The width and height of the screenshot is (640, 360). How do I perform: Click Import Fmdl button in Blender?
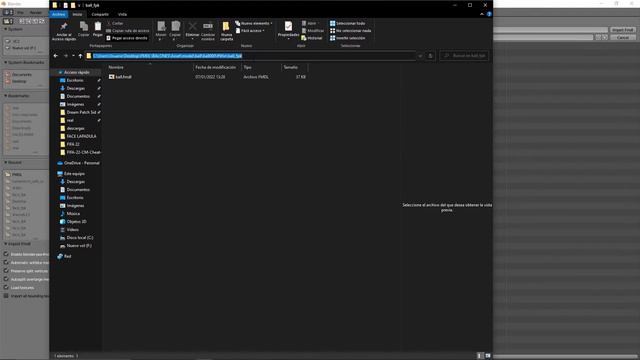[x=623, y=30]
